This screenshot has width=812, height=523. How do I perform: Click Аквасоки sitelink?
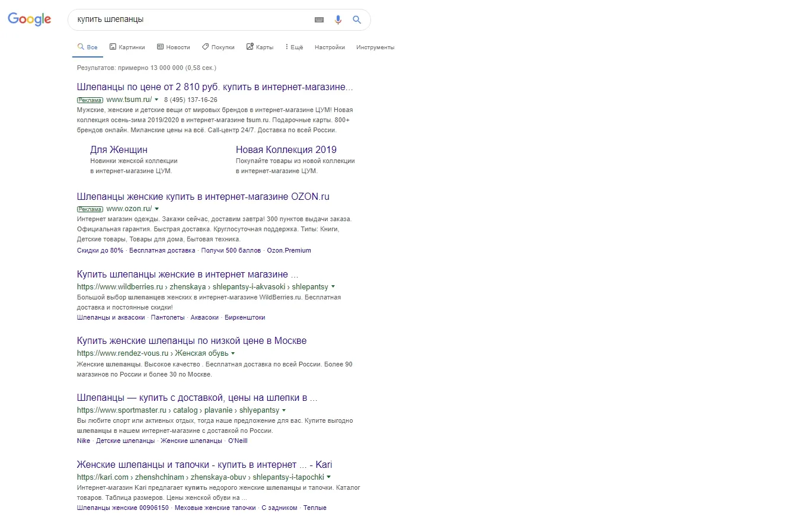[x=204, y=317]
